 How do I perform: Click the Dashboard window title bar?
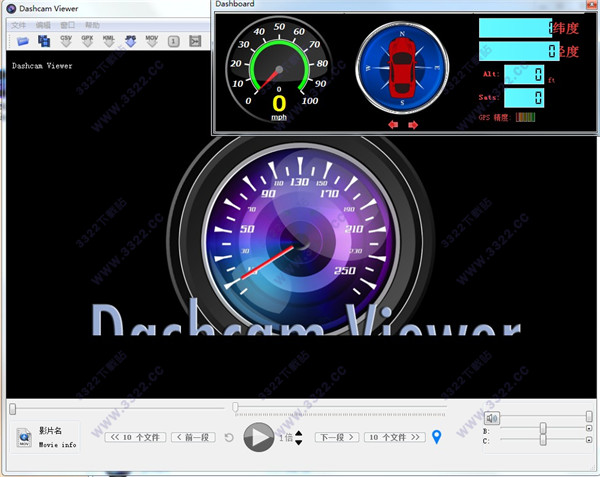pos(400,4)
